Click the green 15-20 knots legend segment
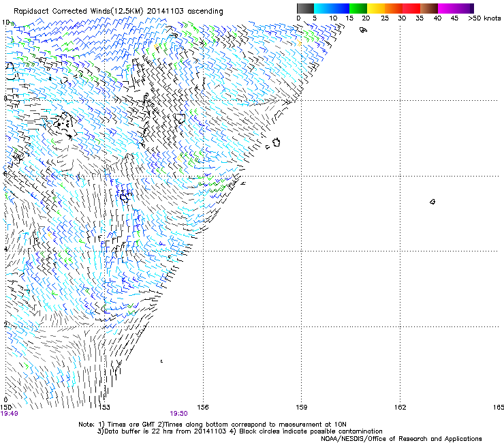Image resolution: width=504 pixels, height=443 pixels. click(358, 8)
